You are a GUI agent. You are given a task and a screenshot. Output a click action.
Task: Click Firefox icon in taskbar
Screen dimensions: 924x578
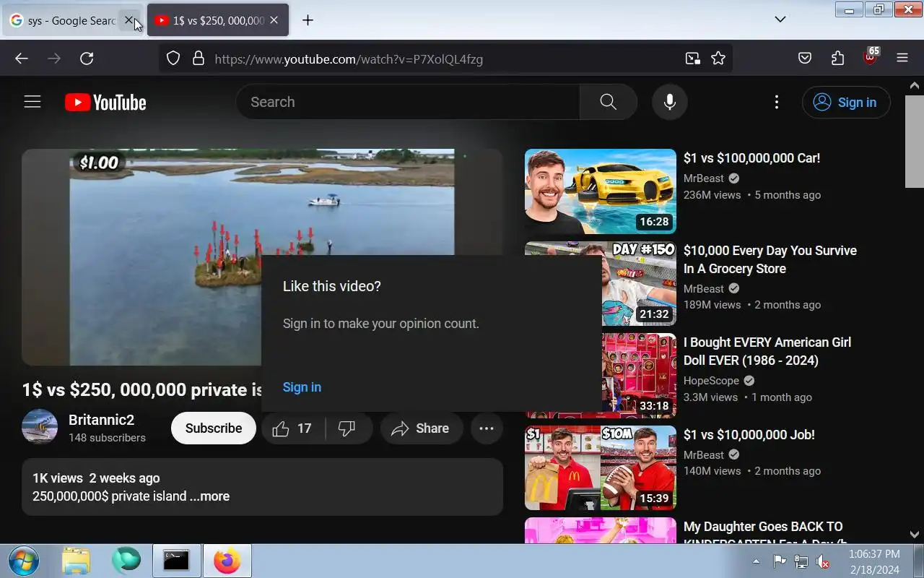(x=227, y=561)
